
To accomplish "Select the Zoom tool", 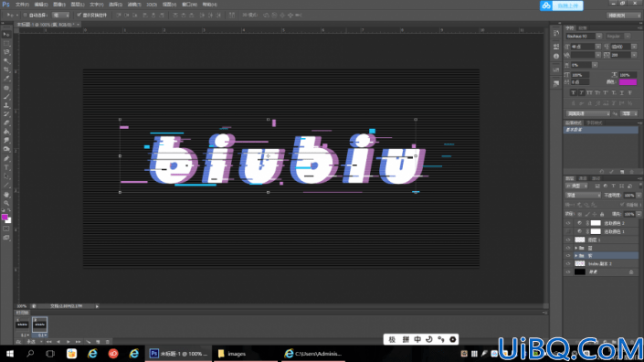I will [6, 203].
